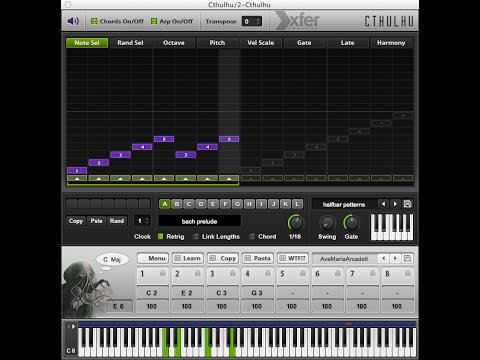Enable Link Lengths checkbox
Viewport: 480px width, 360px height.
pyautogui.click(x=196, y=236)
